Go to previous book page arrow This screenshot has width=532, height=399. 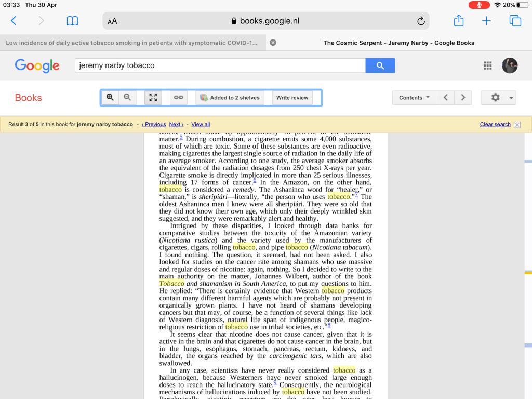point(445,98)
